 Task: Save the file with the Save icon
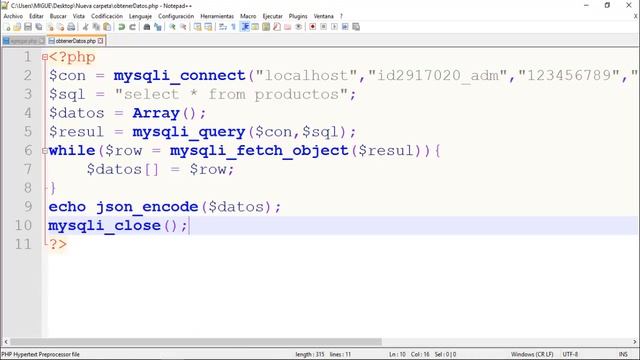[28, 27]
